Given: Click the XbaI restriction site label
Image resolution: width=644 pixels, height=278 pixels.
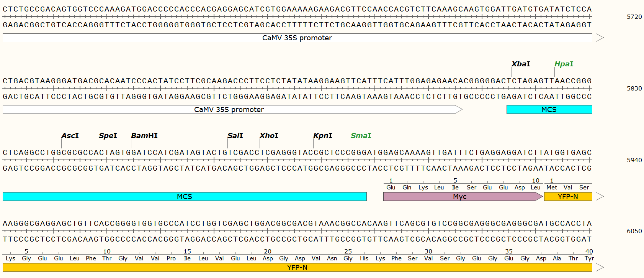Looking at the screenshot, I should click(521, 64).
